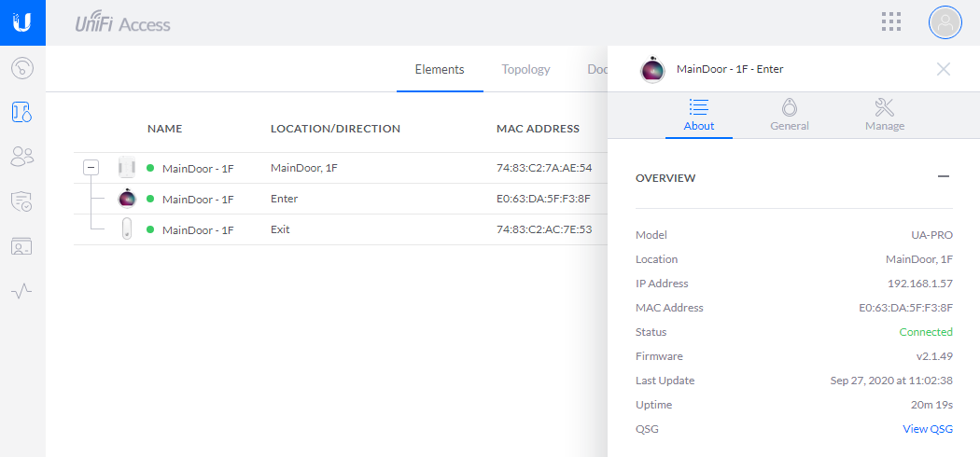Switch to the Elements tab
Image resolution: width=980 pixels, height=457 pixels.
(x=440, y=69)
